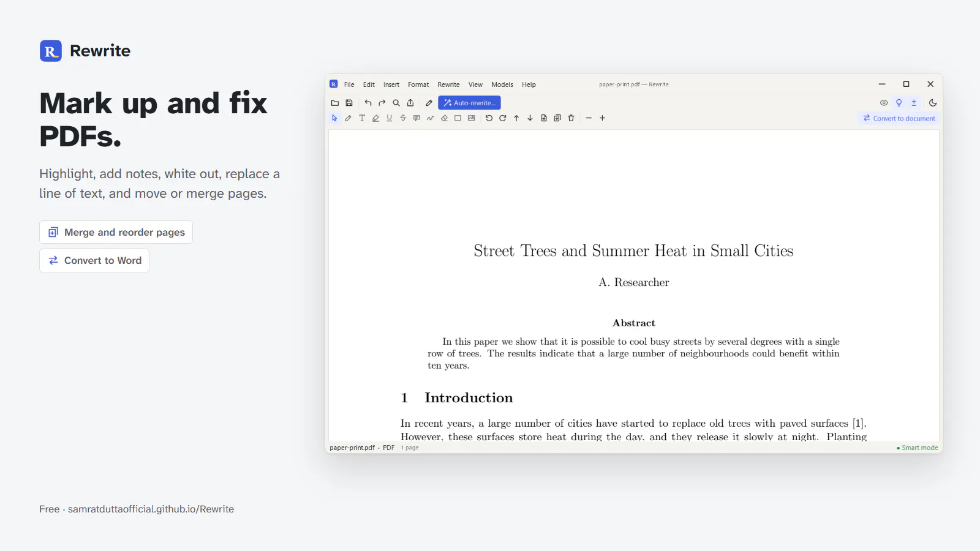Click the pencil edit icon beside Auto-rewrite

click(x=429, y=103)
